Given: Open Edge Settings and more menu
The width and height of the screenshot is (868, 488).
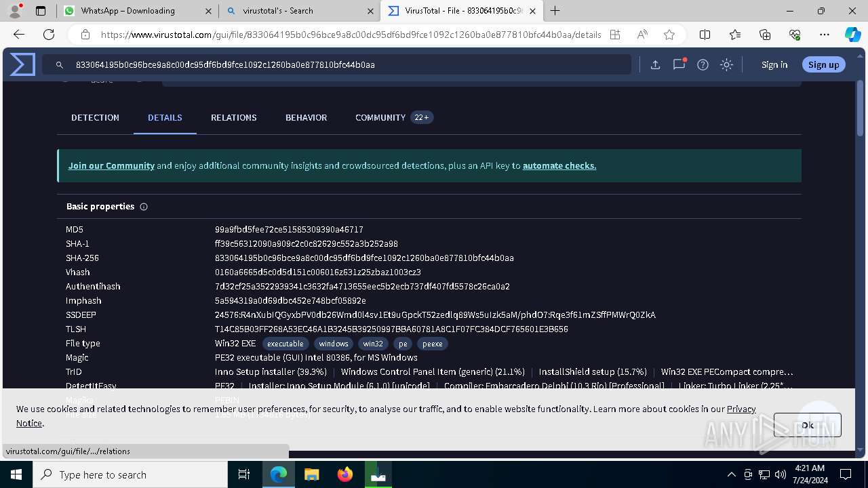Looking at the screenshot, I should click(825, 35).
